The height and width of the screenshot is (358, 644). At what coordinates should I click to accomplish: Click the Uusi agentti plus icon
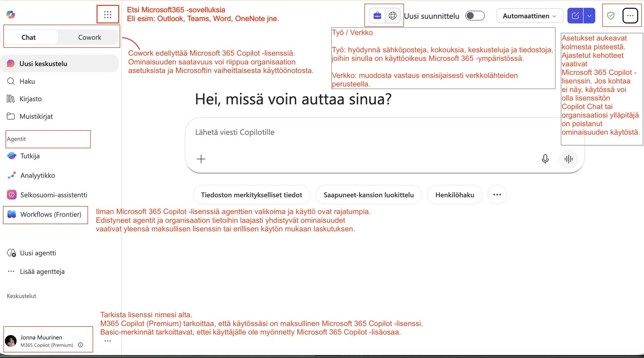pos(11,253)
